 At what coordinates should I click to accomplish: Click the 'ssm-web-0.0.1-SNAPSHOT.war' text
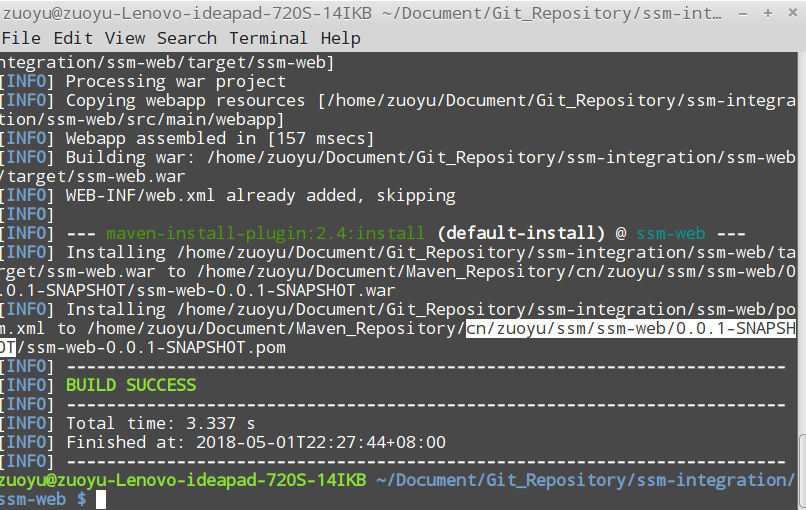coord(266,290)
